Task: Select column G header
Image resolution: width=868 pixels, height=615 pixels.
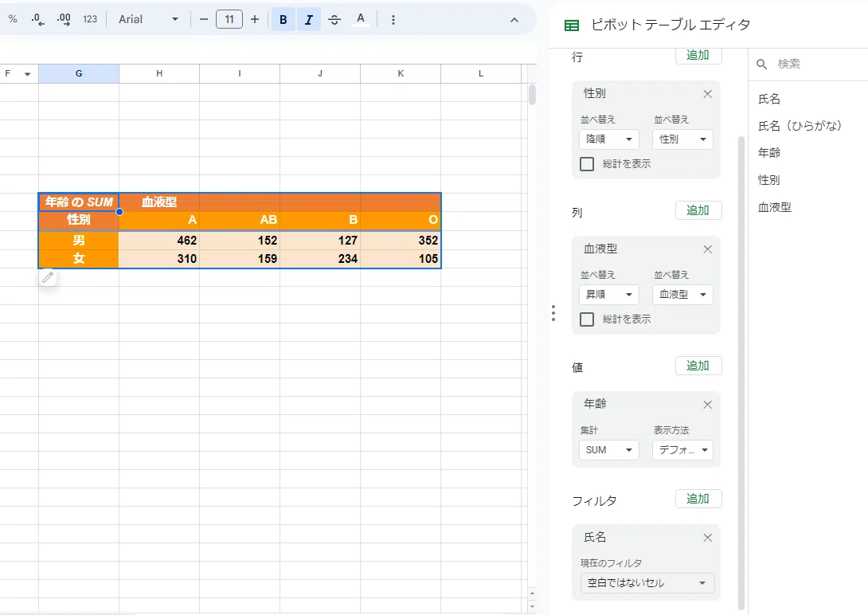Action: tap(79, 73)
